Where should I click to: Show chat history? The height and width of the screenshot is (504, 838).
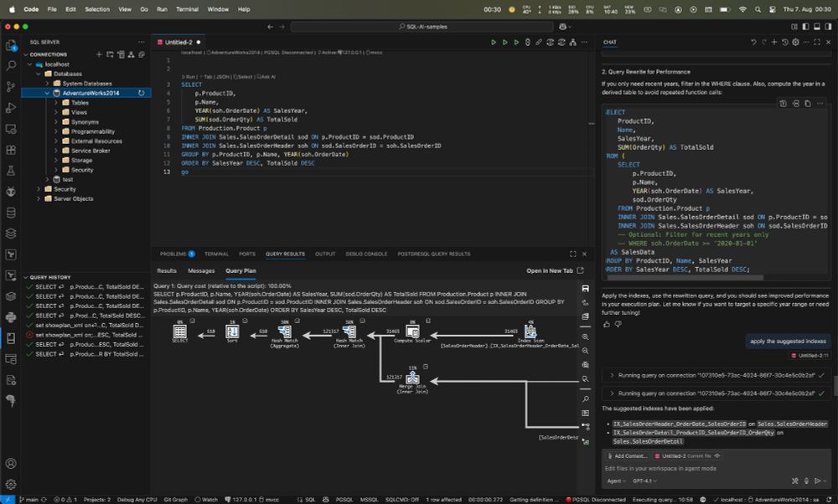pos(784,42)
